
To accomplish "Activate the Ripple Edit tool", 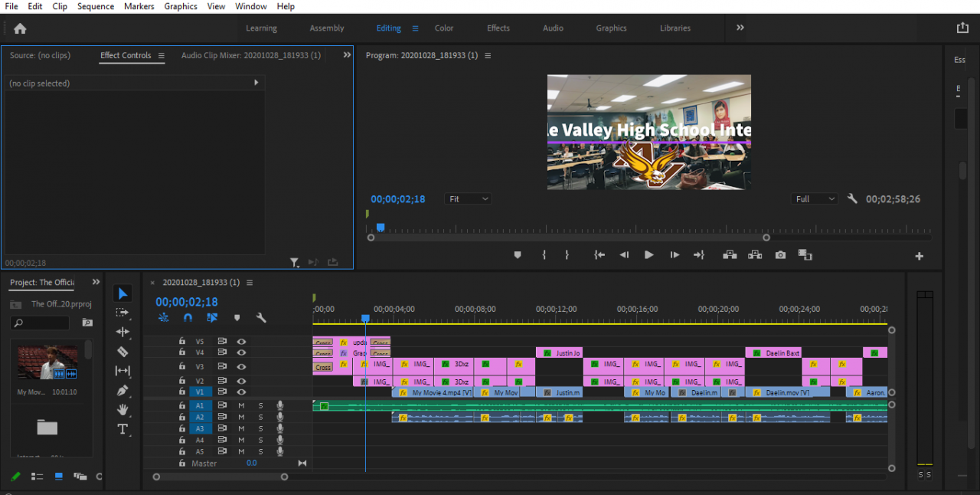I will coord(122,332).
